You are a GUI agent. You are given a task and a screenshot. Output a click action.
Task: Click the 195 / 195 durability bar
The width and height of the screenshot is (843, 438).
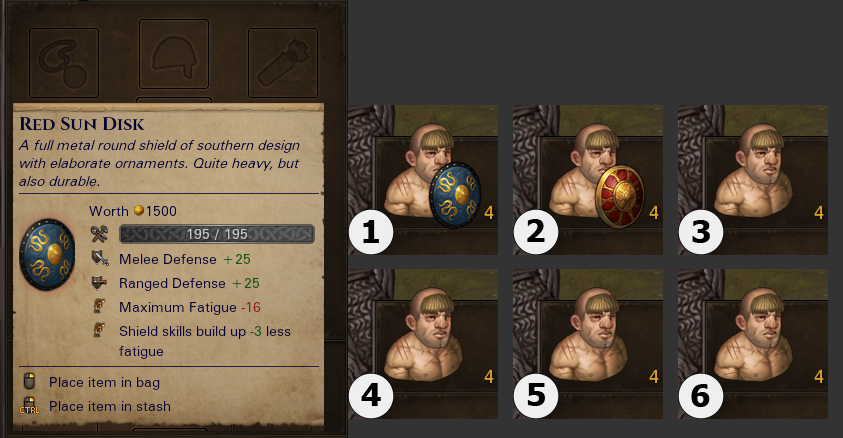217,234
